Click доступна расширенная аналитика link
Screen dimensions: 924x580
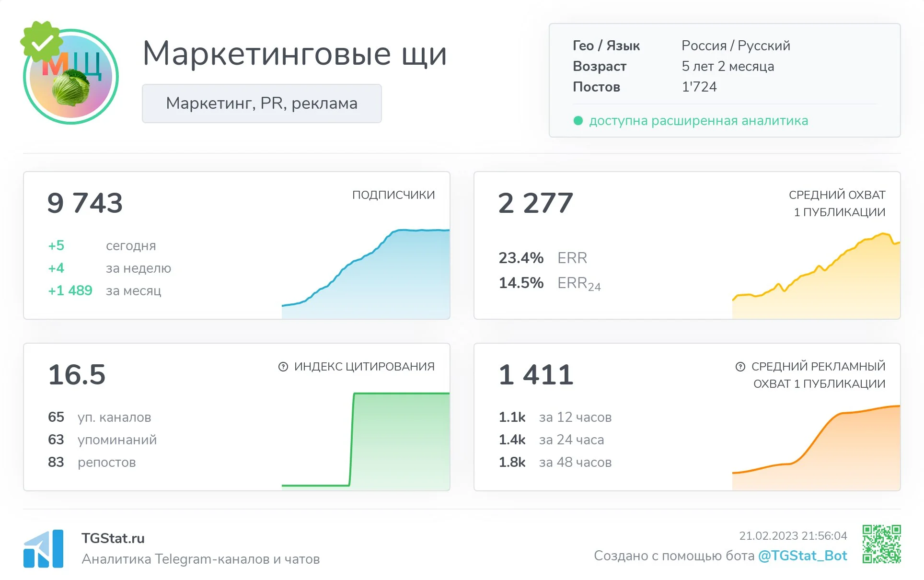tap(698, 121)
